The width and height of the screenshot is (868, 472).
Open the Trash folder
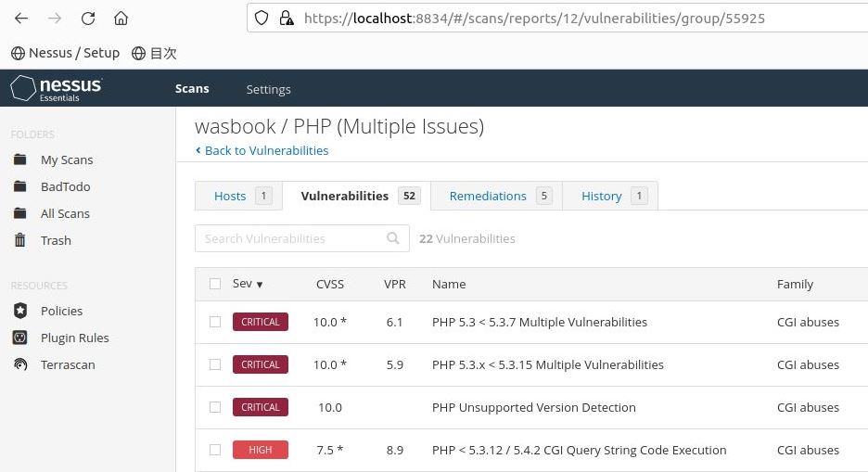56,240
